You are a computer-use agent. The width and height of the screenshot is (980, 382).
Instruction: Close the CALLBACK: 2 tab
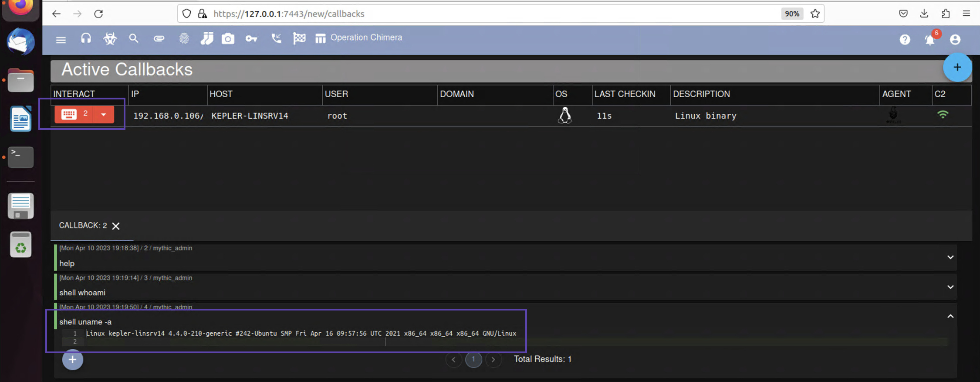[x=116, y=226]
